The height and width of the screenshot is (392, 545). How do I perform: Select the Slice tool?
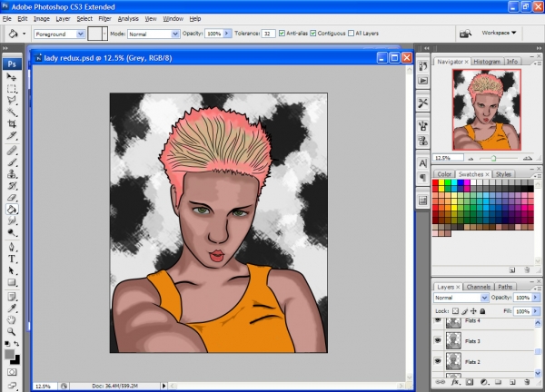coord(12,135)
